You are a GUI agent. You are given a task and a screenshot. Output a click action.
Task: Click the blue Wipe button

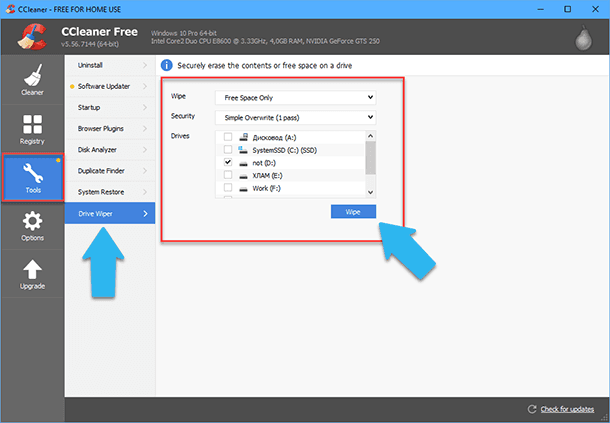(353, 212)
